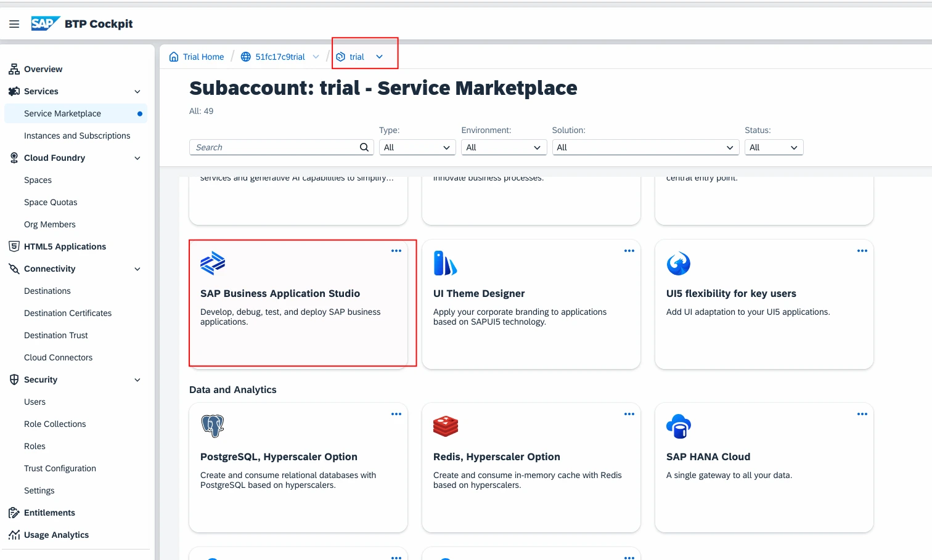Collapse the Security section
Viewport: 932px width, 560px height.
tap(137, 380)
